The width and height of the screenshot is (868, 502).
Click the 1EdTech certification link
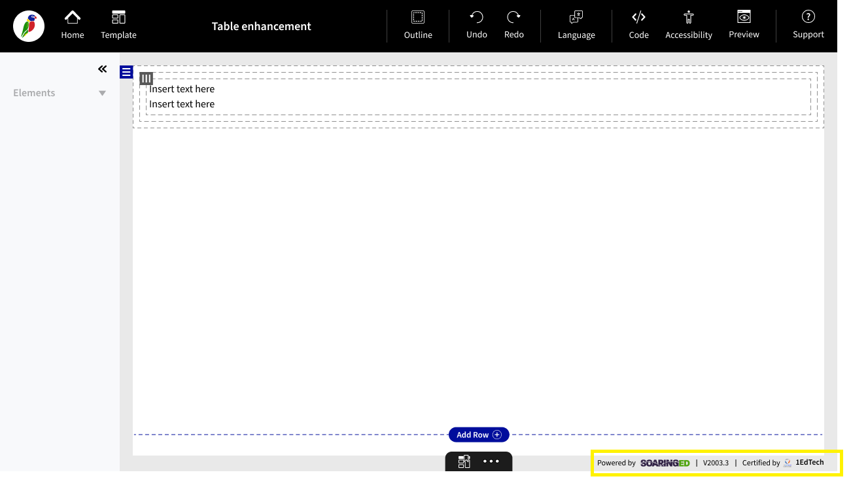(x=804, y=463)
